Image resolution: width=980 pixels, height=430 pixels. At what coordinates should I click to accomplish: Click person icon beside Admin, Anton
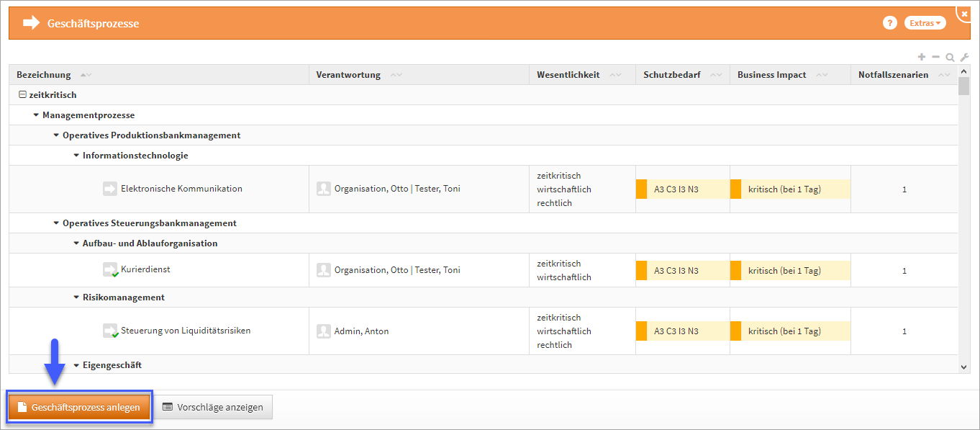pyautogui.click(x=324, y=331)
